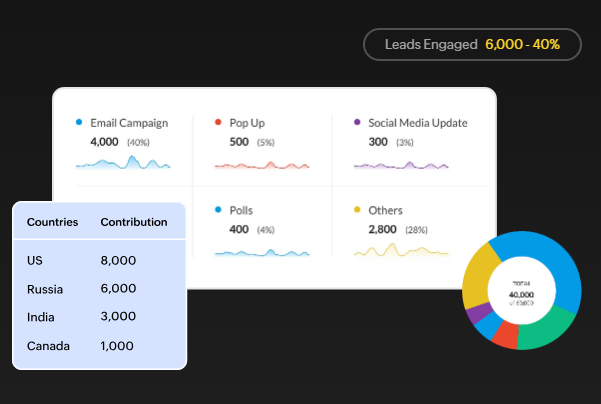The width and height of the screenshot is (601, 404).
Task: Select the red Pop Up dot
Action: click(x=218, y=123)
